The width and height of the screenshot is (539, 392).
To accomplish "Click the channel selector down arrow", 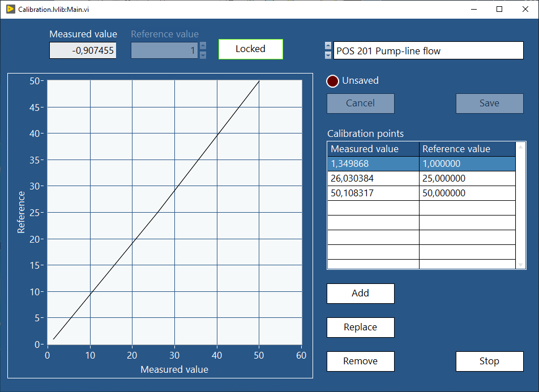I will (x=328, y=54).
